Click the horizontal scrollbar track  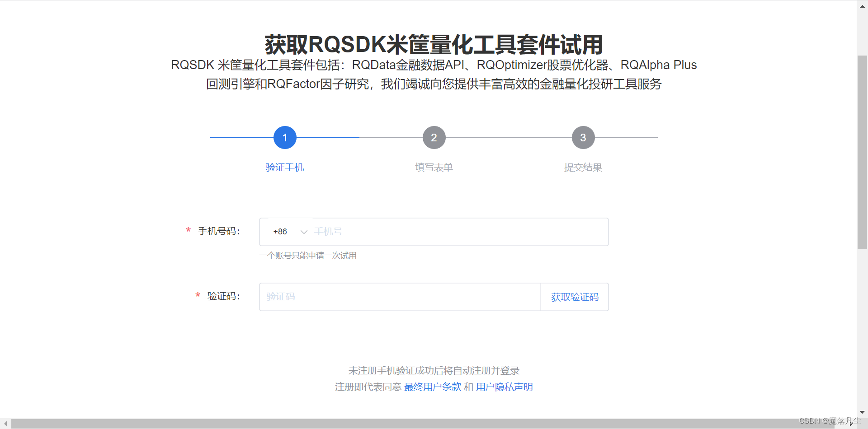423,424
